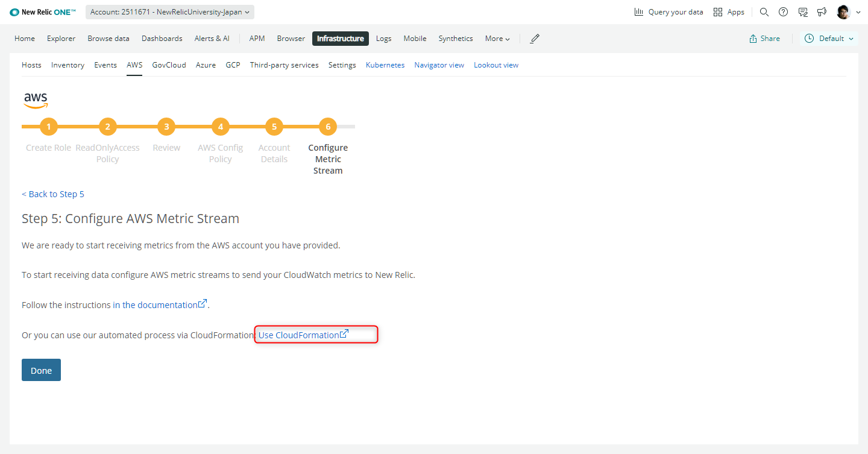Screen dimensions: 868x454
Task: Click the 'Step 5: Configure AWS Metric Stream' heading
Action: coord(130,218)
